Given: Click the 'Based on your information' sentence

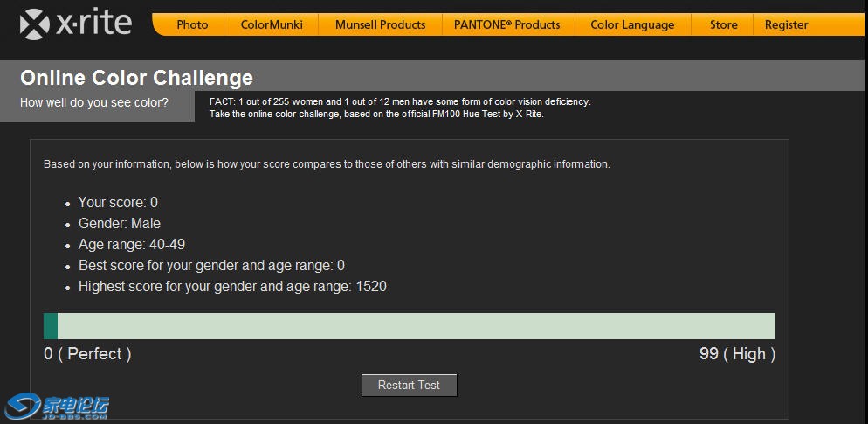Looking at the screenshot, I should pyautogui.click(x=327, y=164).
